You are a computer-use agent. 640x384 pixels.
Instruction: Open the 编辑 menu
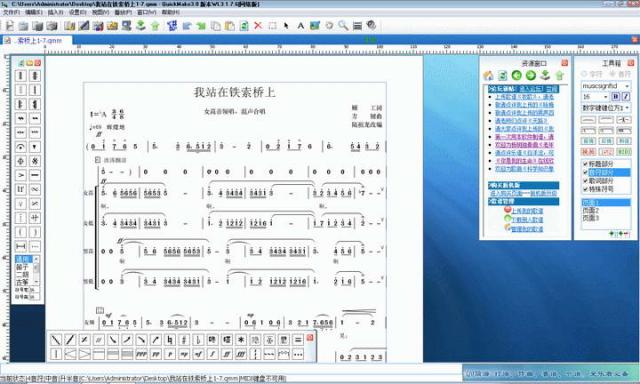pyautogui.click(x=33, y=12)
